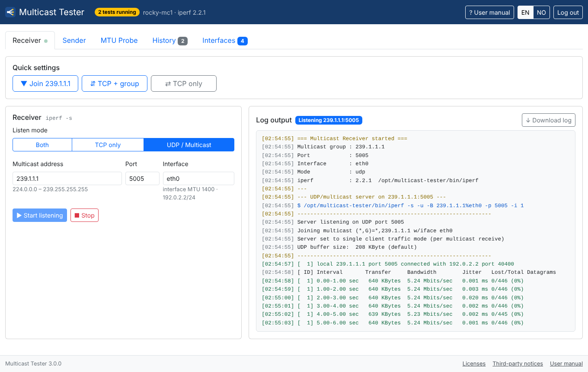Apply the TCP only quick setting
This screenshot has width=588, height=372.
(184, 83)
